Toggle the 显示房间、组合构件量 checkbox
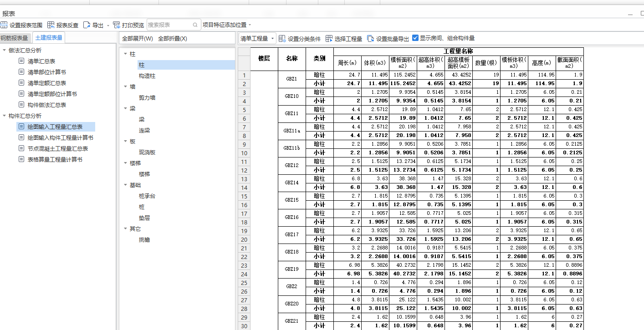 (415, 38)
